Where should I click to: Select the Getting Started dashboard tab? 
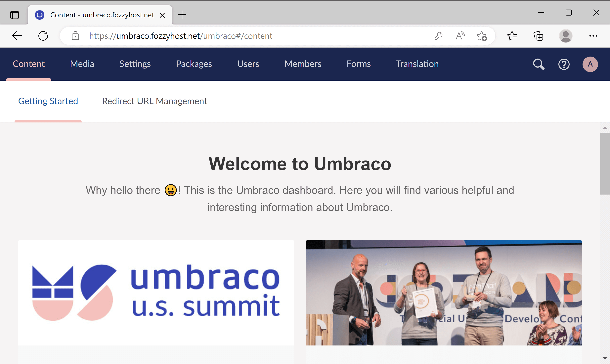pyautogui.click(x=48, y=101)
